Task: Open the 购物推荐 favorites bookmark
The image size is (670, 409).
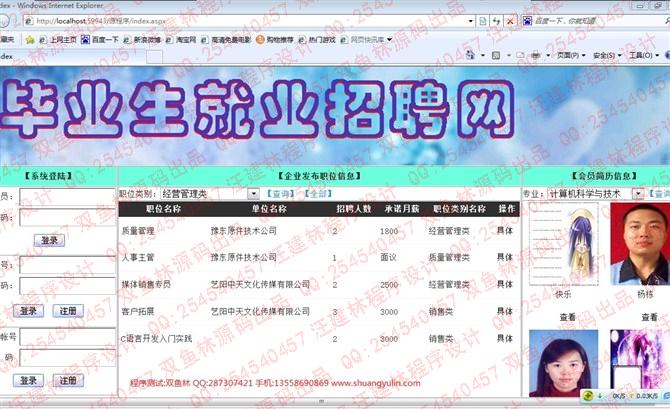Action: point(275,40)
